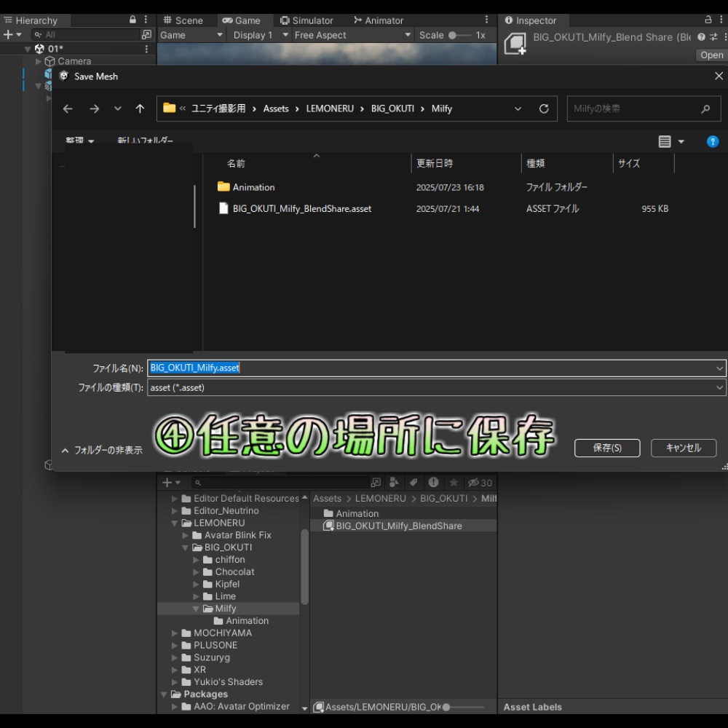Search by type icon in Project toolbar

pyautogui.click(x=394, y=483)
